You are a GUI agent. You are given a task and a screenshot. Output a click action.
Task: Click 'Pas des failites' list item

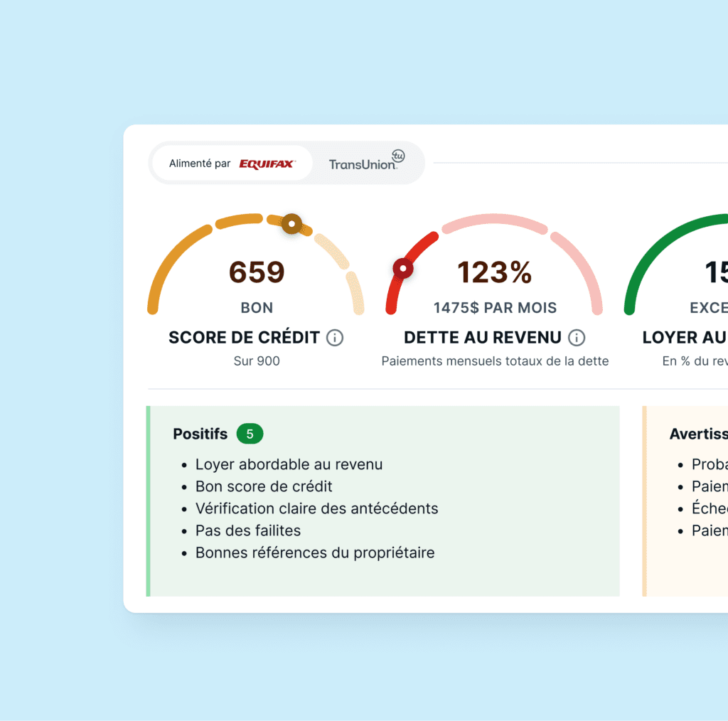pos(248,530)
